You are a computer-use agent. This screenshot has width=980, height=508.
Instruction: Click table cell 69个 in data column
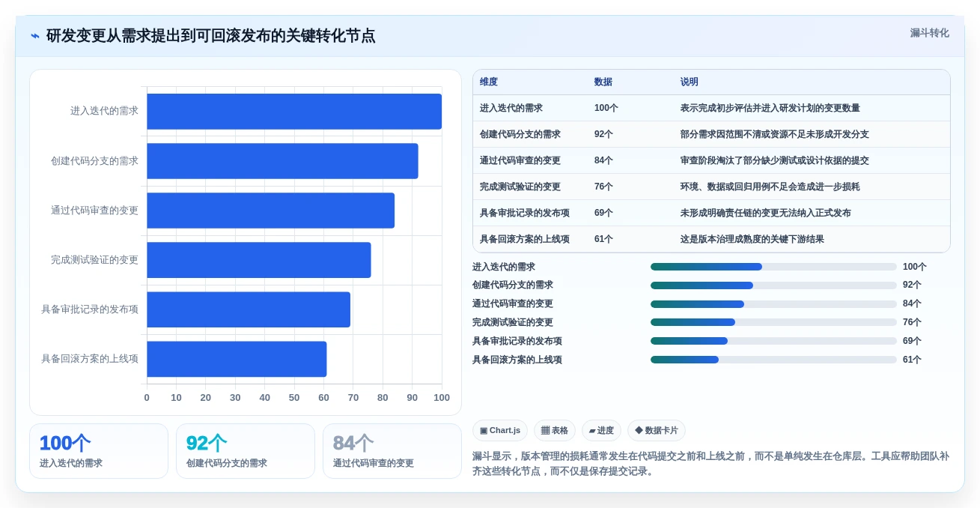pyautogui.click(x=603, y=213)
